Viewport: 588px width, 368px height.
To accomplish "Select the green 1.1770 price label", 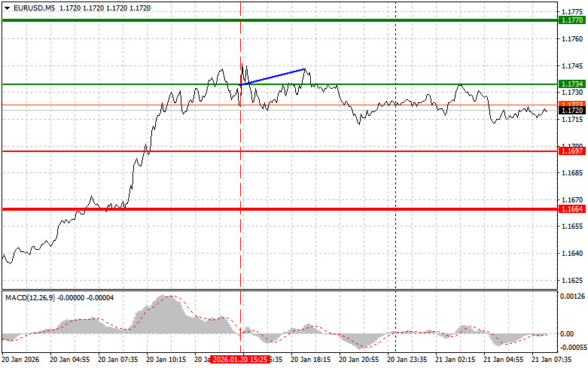I will coord(571,20).
